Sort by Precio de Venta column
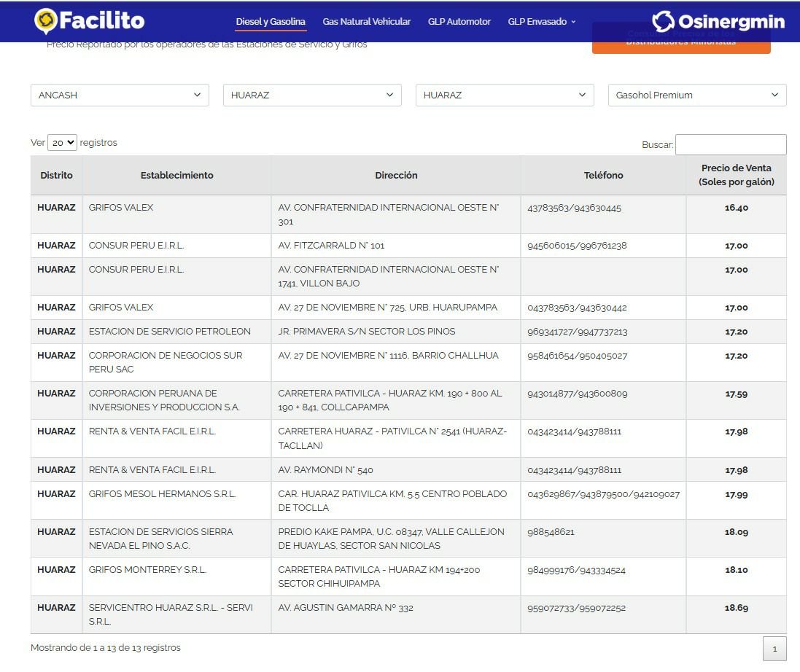 (x=736, y=175)
